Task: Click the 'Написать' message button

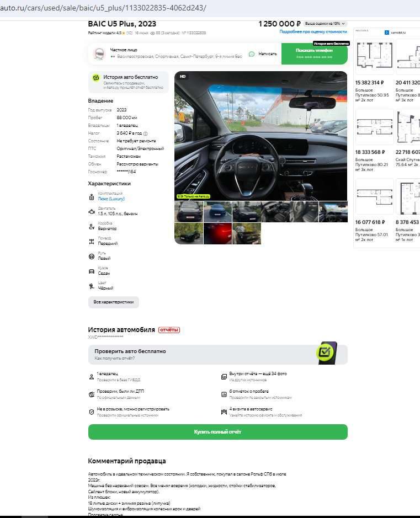Action: tap(263, 54)
